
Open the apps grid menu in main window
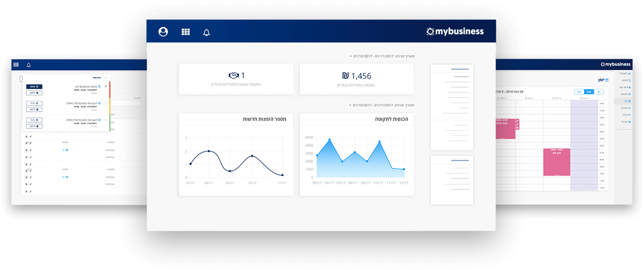(x=185, y=32)
